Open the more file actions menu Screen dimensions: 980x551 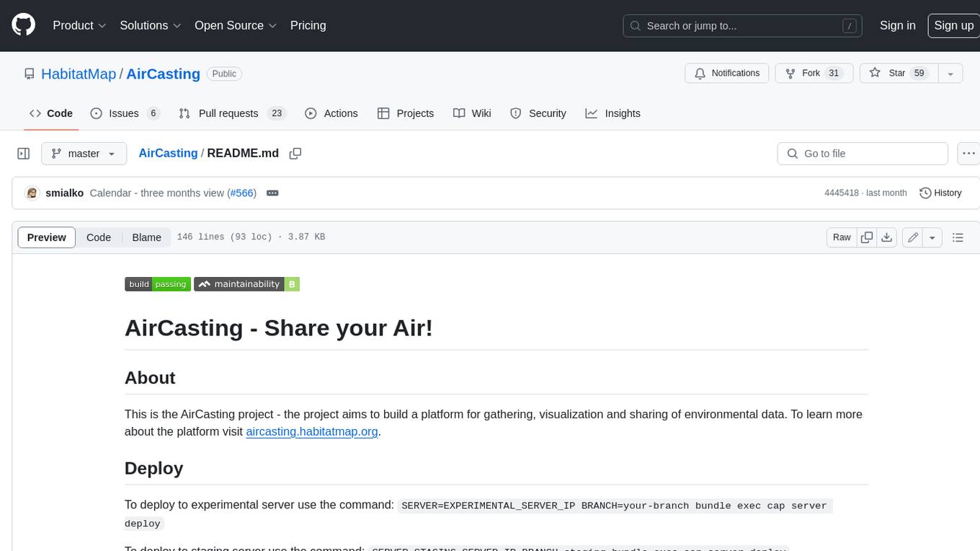click(x=968, y=154)
